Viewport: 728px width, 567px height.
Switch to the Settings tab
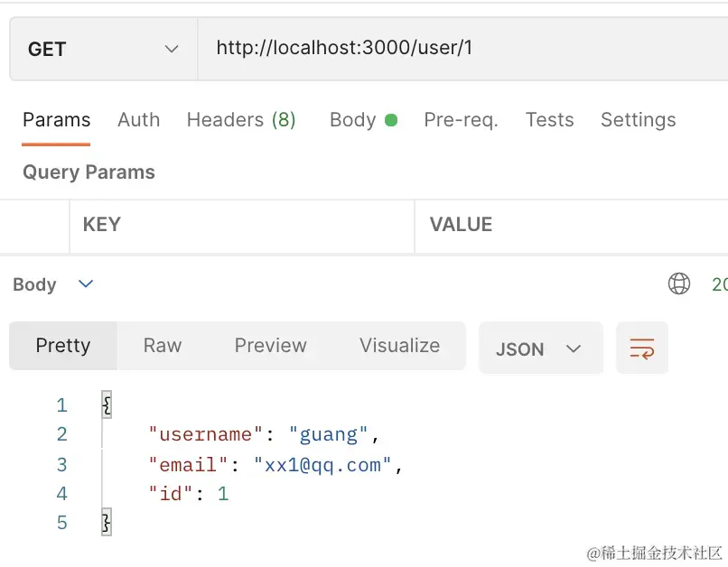click(x=638, y=120)
